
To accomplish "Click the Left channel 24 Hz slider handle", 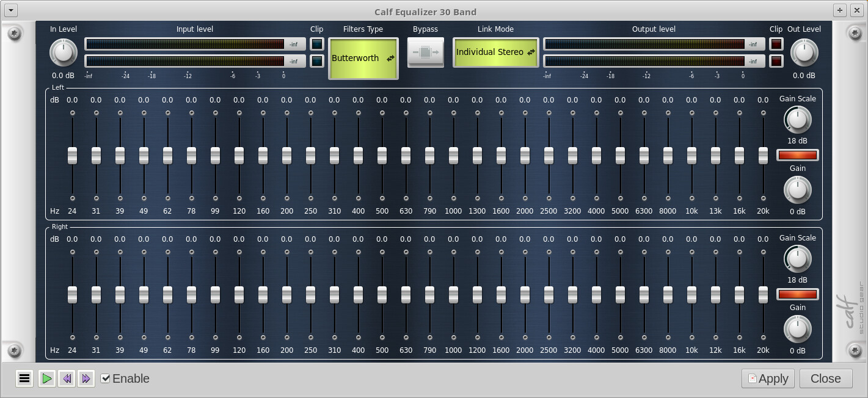I will [72, 156].
